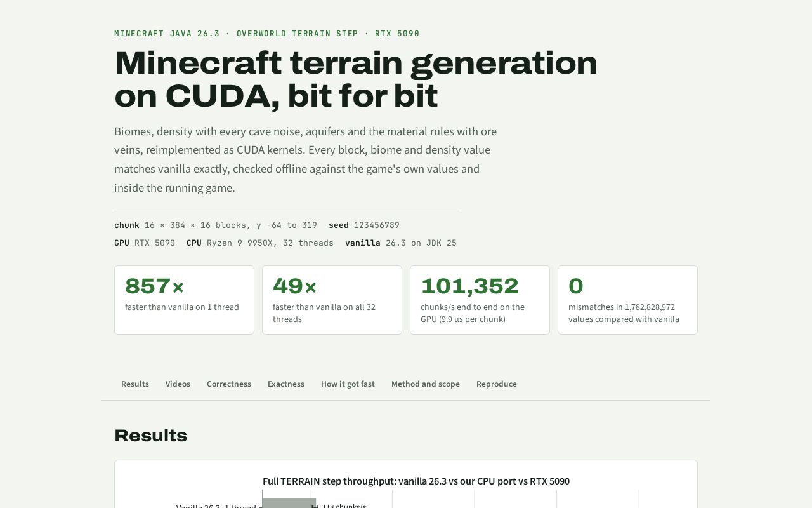This screenshot has width=812, height=508.
Task: Go to the Correctness section
Action: (x=229, y=384)
